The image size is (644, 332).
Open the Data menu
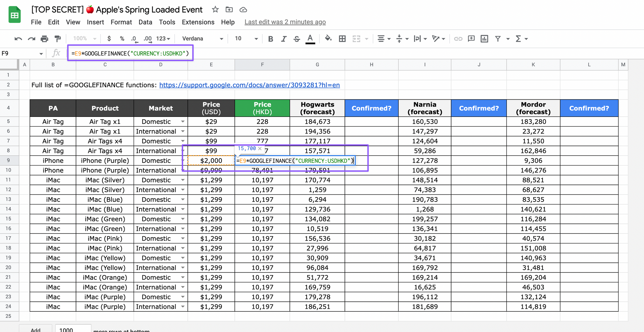[145, 22]
